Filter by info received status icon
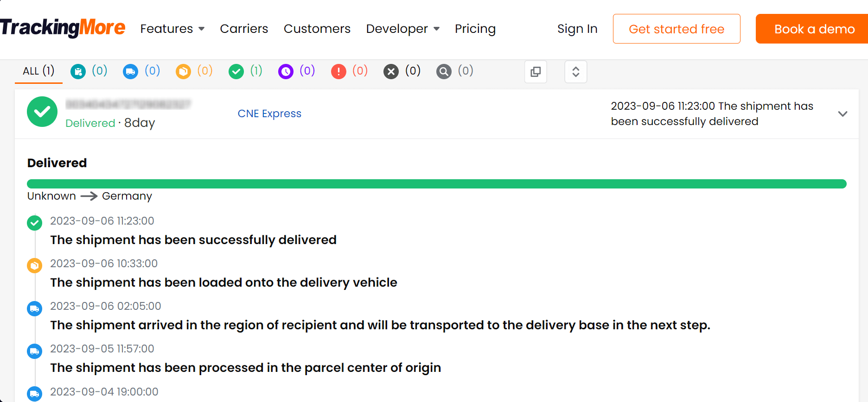This screenshot has height=402, width=868. (x=78, y=72)
